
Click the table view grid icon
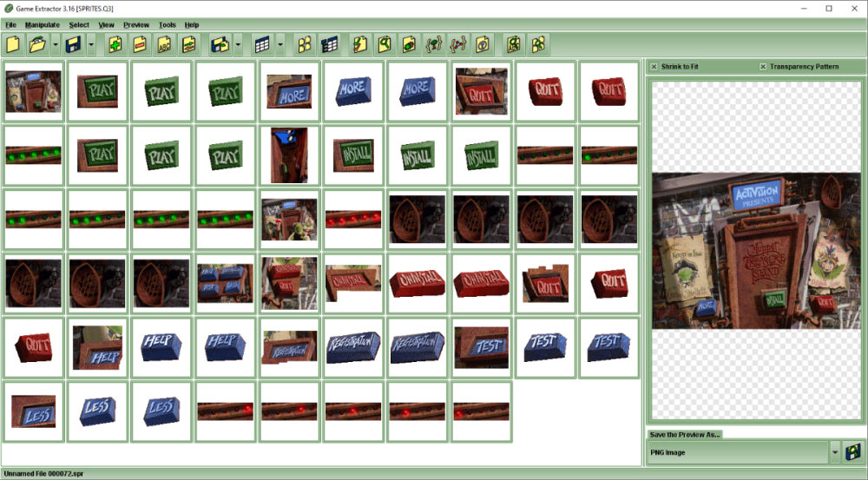coord(262,44)
